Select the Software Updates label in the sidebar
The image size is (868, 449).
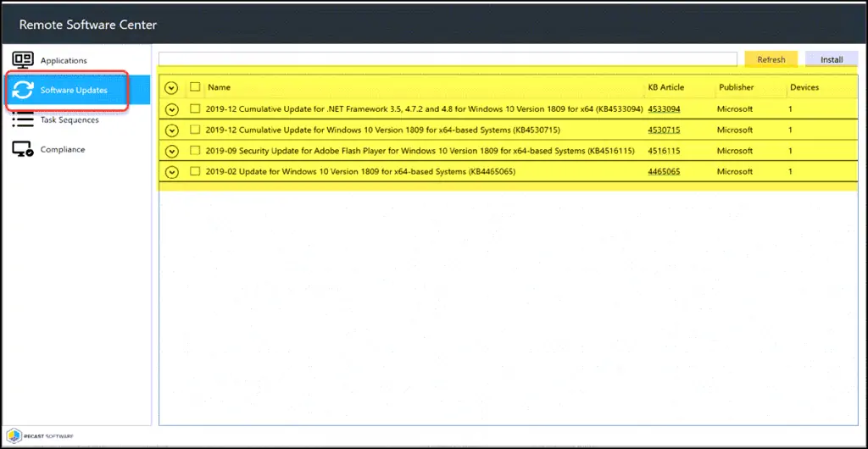click(x=74, y=90)
